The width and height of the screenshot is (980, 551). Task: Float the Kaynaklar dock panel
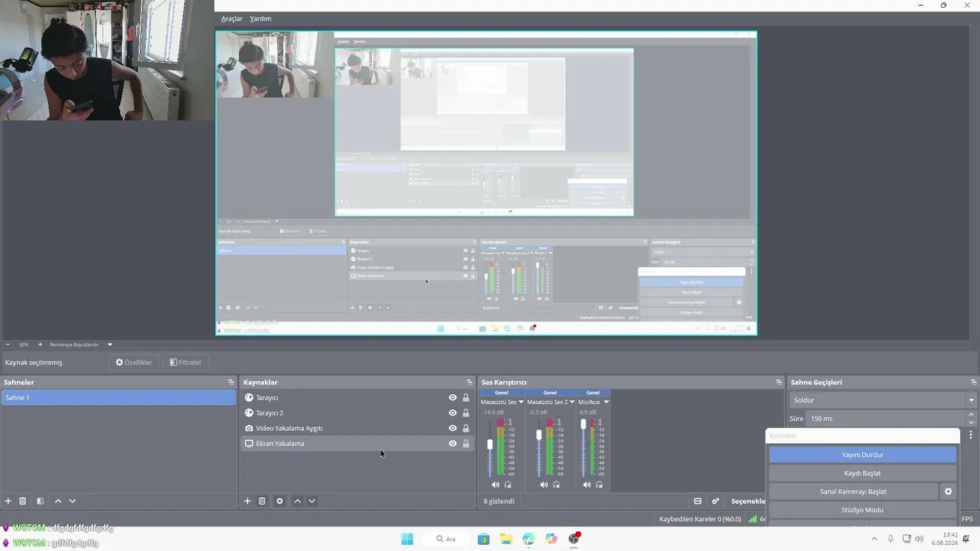click(469, 382)
